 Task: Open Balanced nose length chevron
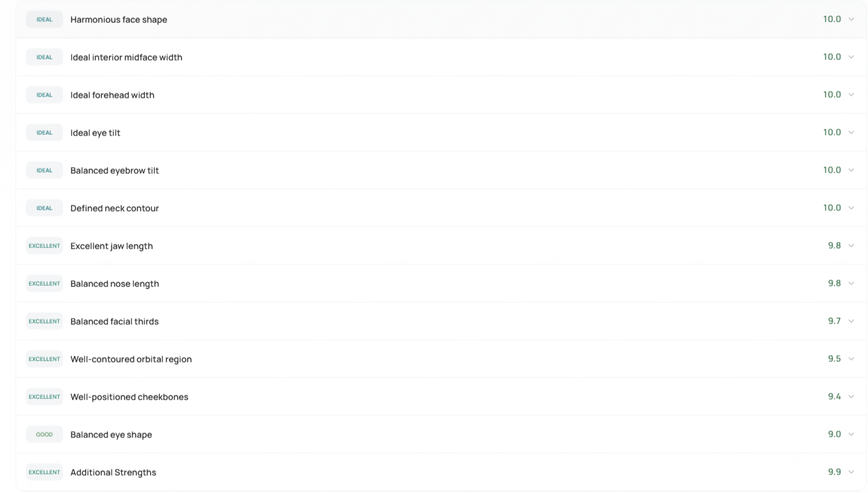(851, 283)
